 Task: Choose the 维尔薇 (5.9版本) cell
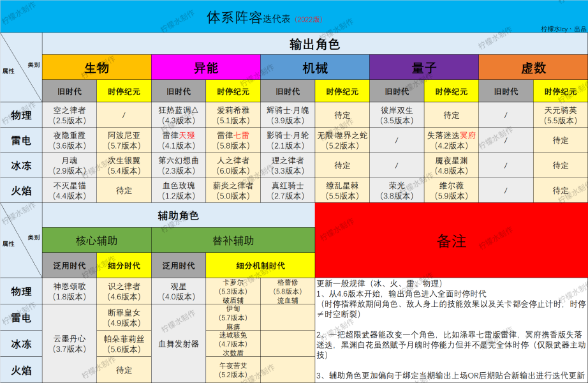[x=452, y=190]
